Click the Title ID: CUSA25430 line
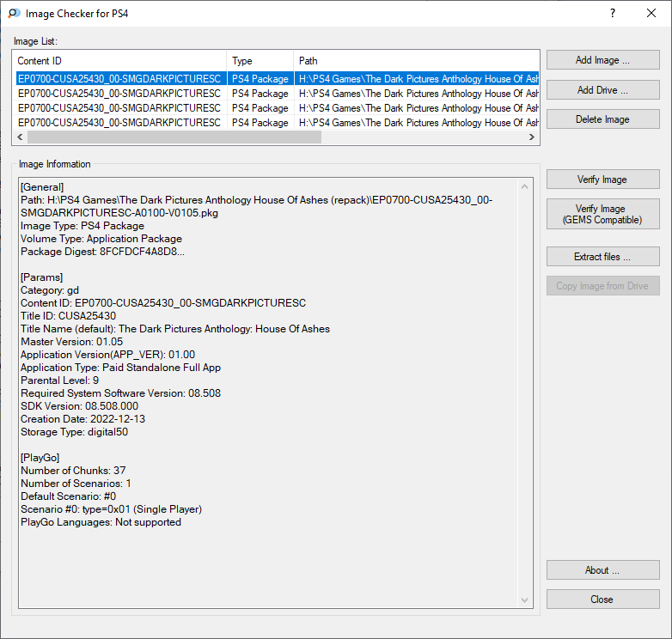The image size is (672, 639). [68, 316]
